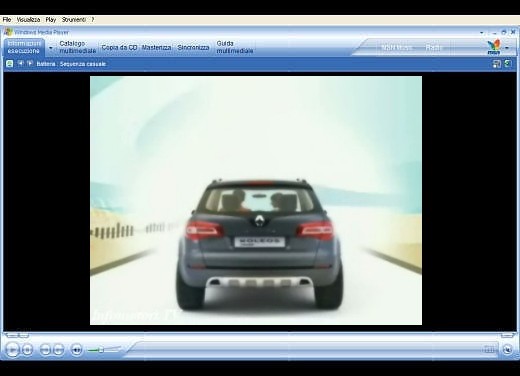
Task: Switch to Copia da CD tab
Action: (119, 48)
